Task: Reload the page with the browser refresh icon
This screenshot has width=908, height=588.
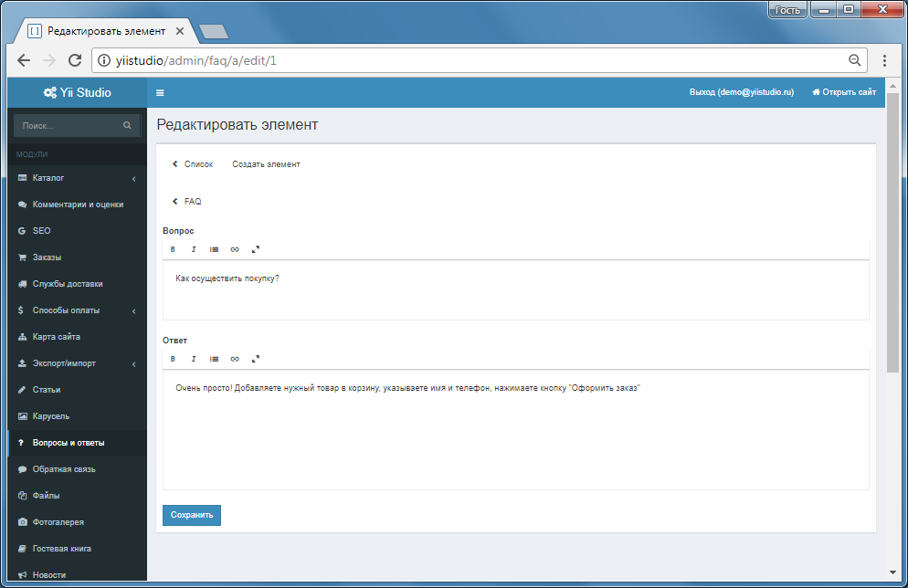Action: [x=75, y=60]
